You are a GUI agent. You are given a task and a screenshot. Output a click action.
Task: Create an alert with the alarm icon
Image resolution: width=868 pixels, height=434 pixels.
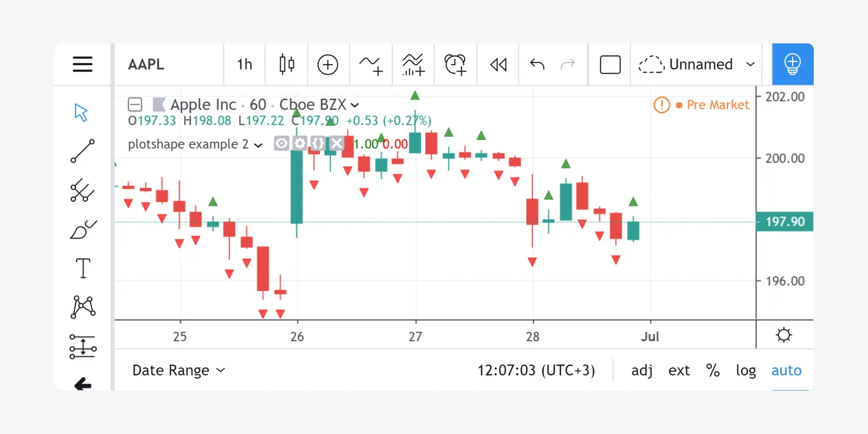pos(455,64)
